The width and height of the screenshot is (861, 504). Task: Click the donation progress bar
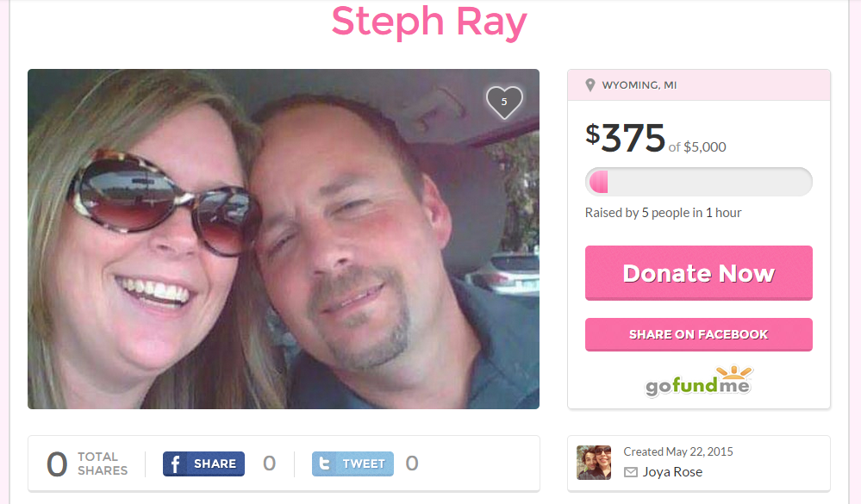(698, 182)
